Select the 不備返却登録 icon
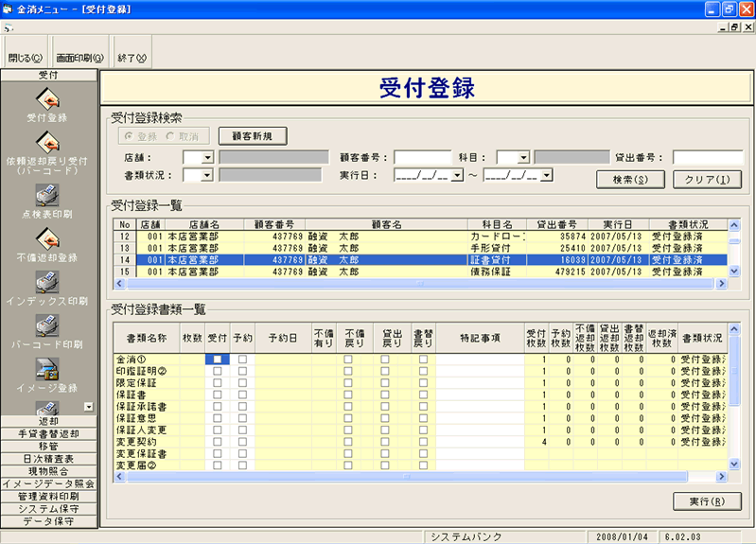Viewport: 756px width, 544px height. (47, 237)
